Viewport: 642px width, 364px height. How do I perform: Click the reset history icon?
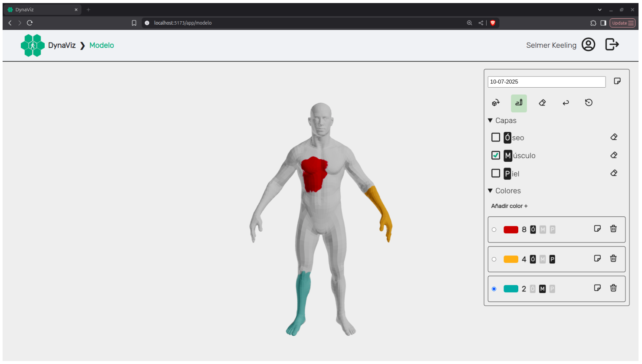tap(589, 103)
